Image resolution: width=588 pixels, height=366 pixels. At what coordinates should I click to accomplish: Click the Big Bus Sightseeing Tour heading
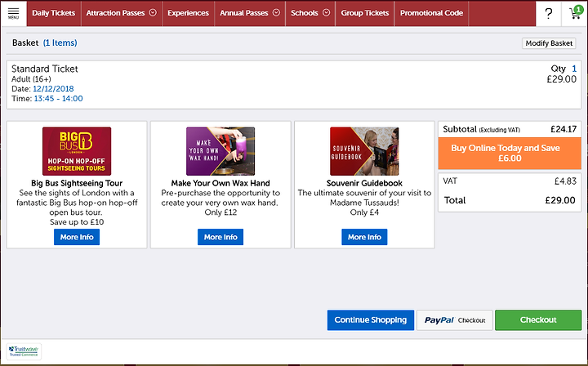coord(77,183)
